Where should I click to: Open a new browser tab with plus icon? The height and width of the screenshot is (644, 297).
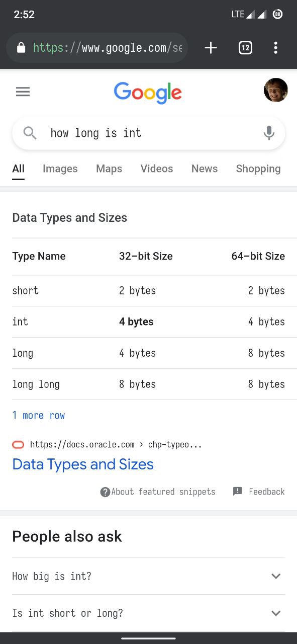211,48
